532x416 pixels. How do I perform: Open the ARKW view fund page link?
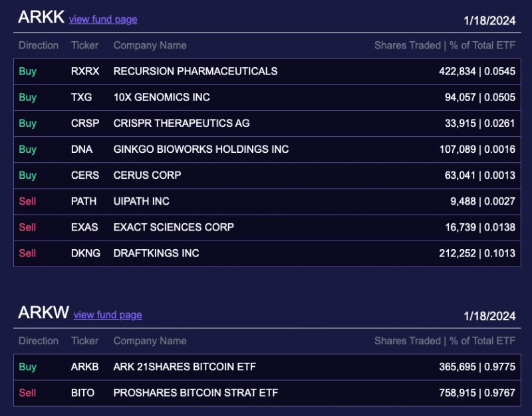tap(108, 315)
